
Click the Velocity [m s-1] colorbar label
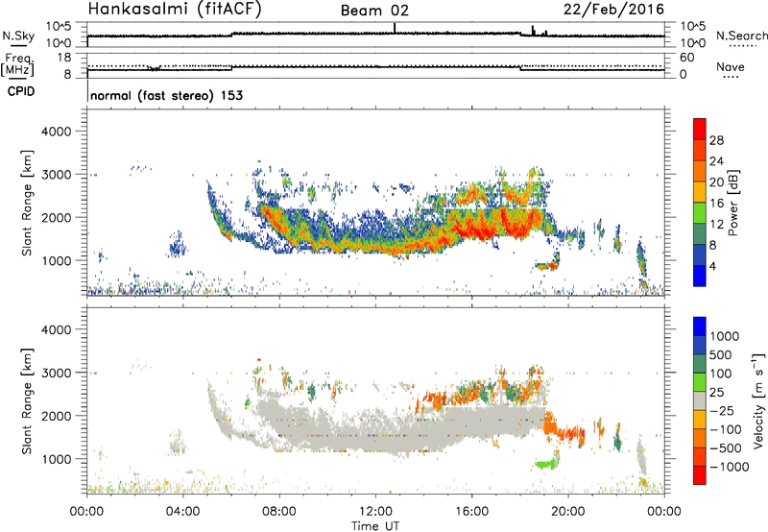[758, 400]
